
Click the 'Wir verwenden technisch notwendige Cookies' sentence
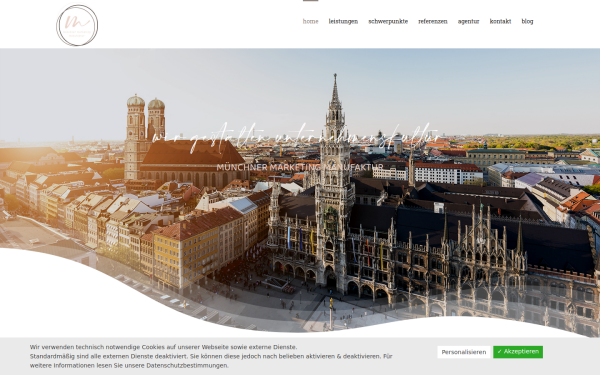coord(163,347)
